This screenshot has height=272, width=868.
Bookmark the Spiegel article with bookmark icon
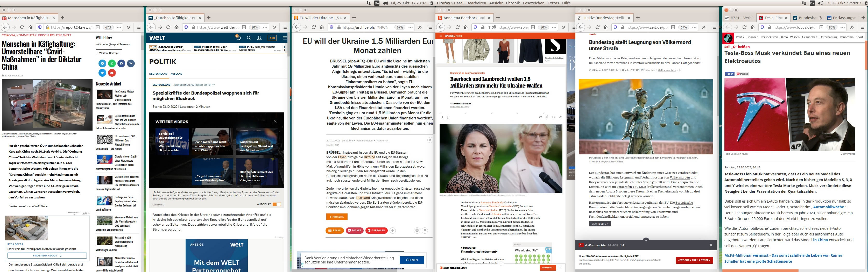pyautogui.click(x=448, y=117)
